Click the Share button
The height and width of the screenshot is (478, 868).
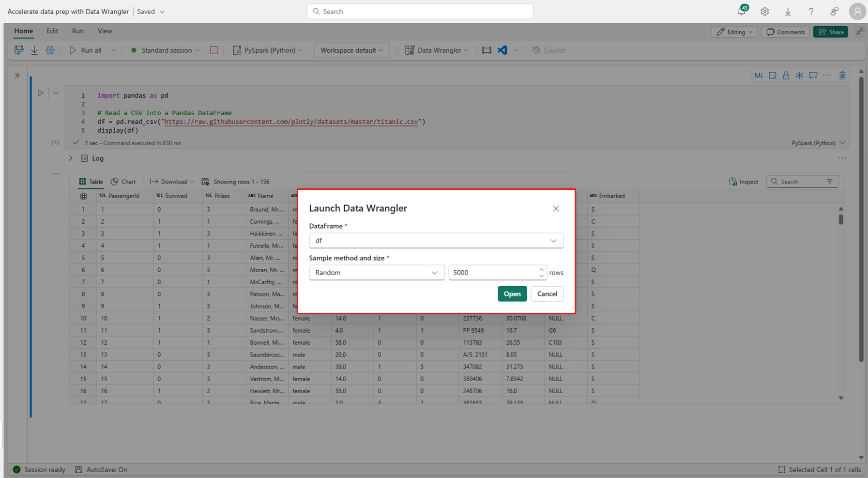pos(831,32)
